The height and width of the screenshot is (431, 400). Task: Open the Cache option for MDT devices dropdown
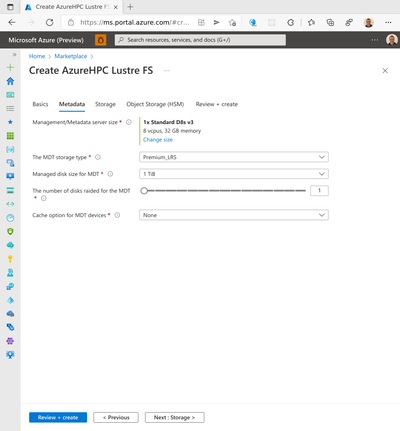pyautogui.click(x=234, y=215)
